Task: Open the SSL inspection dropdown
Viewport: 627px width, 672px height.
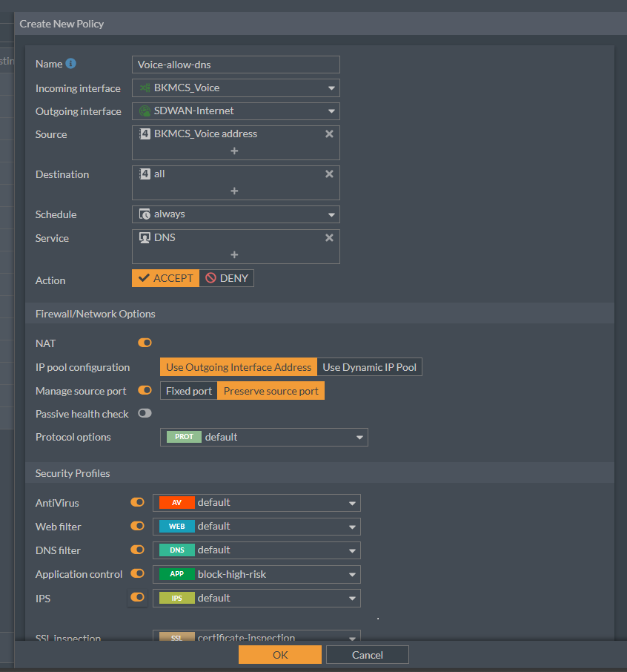Action: [256, 636]
